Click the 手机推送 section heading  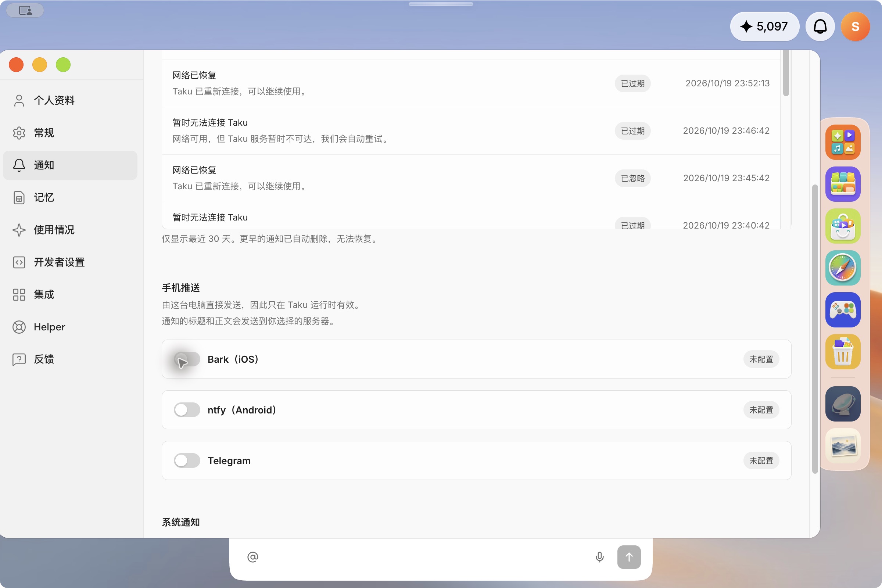181,288
